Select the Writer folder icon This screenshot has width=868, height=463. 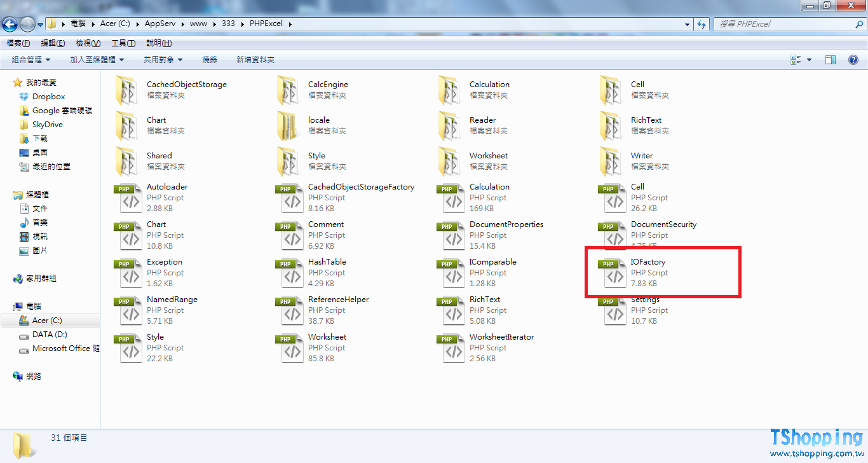click(611, 162)
